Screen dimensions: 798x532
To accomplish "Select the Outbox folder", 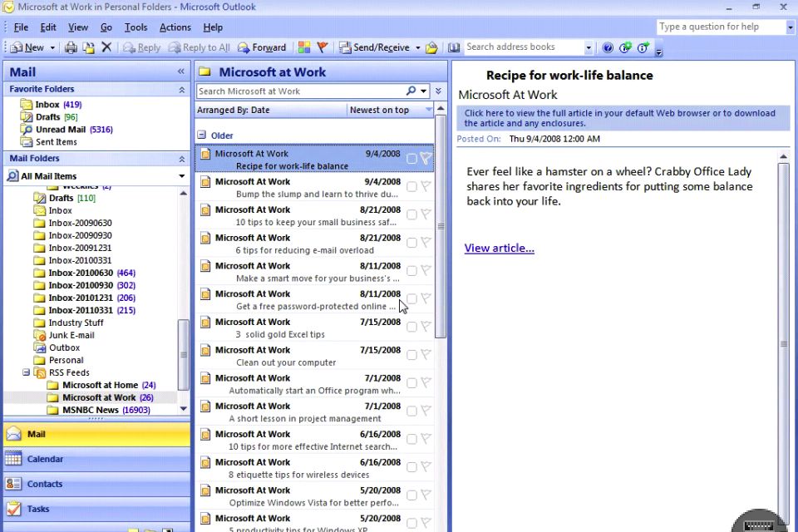I will pos(57,347).
